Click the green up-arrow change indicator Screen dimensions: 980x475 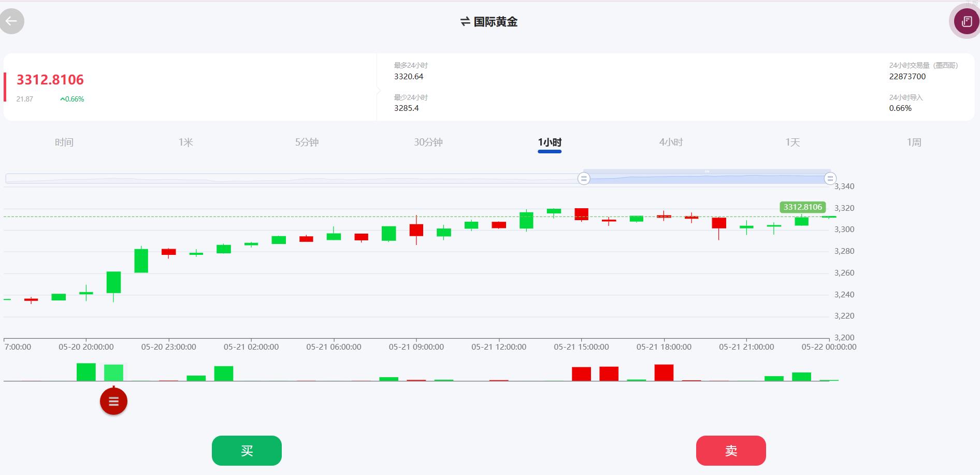[63, 99]
